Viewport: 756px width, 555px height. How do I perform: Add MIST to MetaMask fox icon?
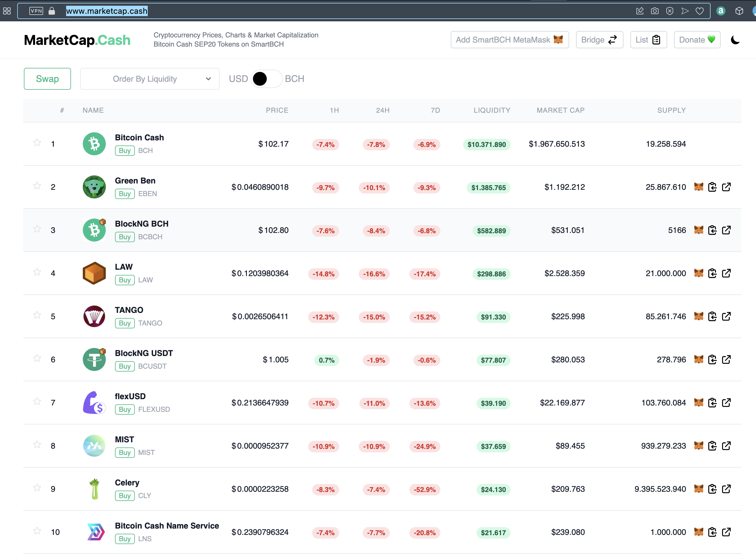699,446
